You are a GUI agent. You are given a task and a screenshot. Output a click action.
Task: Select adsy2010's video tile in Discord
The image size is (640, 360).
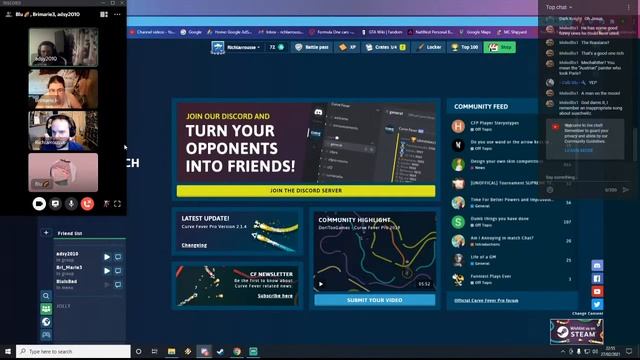tap(63, 47)
